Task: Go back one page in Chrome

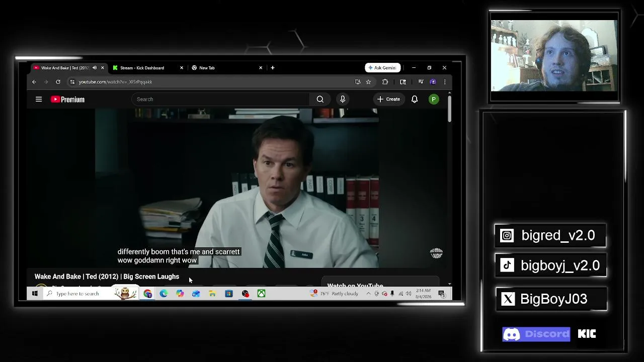Action: [x=34, y=82]
